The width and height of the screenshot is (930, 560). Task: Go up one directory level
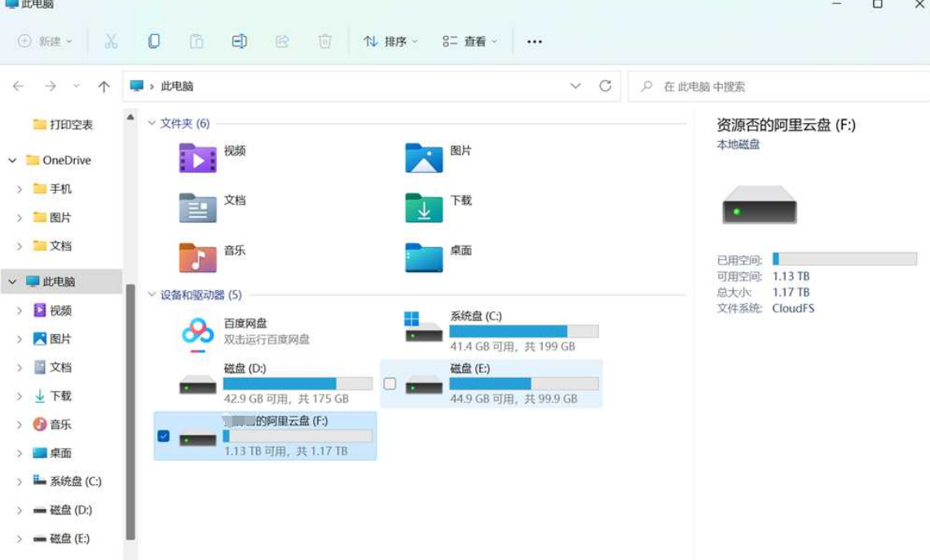coord(104,86)
